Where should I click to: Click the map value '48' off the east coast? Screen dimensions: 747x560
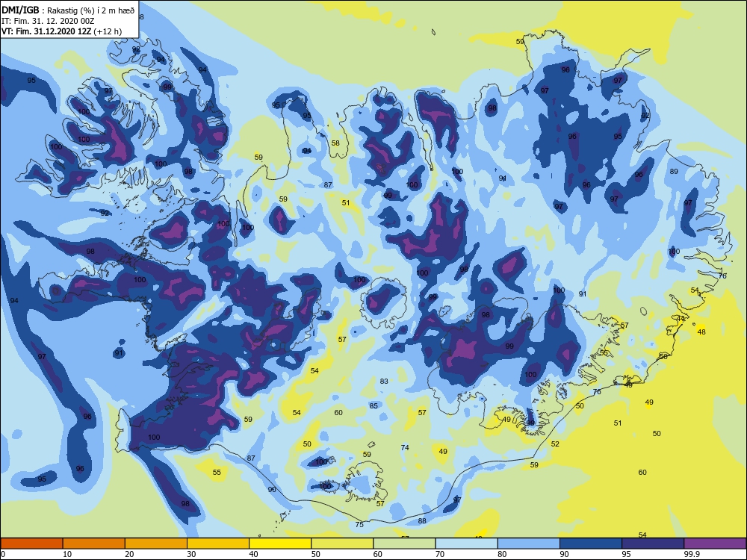pos(701,332)
